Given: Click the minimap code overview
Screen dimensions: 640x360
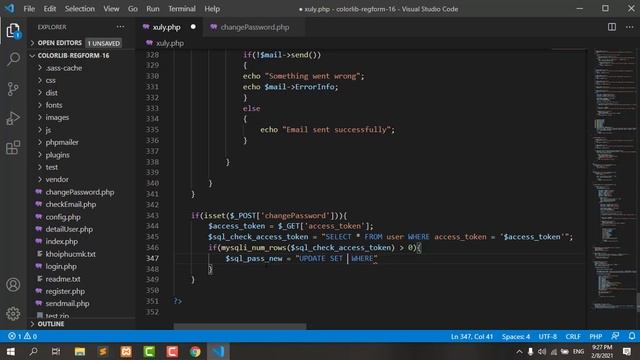Looking at the screenshot, I should (x=615, y=180).
